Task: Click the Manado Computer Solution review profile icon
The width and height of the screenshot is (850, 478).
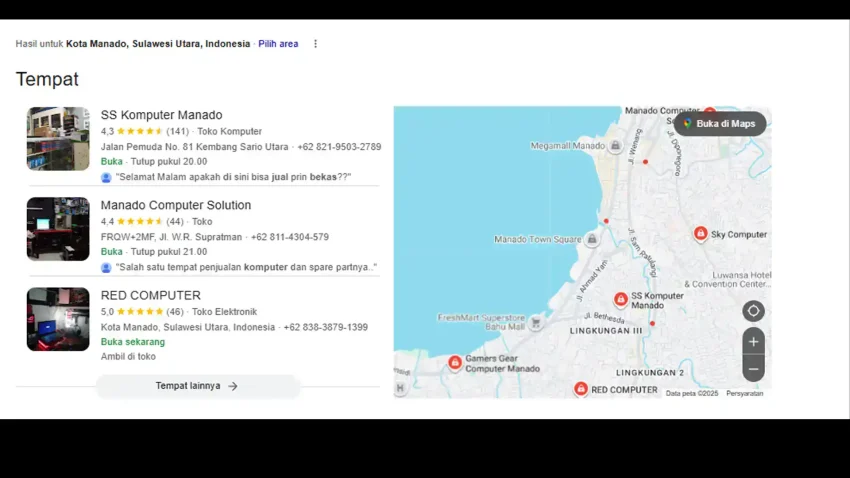Action: tap(106, 267)
